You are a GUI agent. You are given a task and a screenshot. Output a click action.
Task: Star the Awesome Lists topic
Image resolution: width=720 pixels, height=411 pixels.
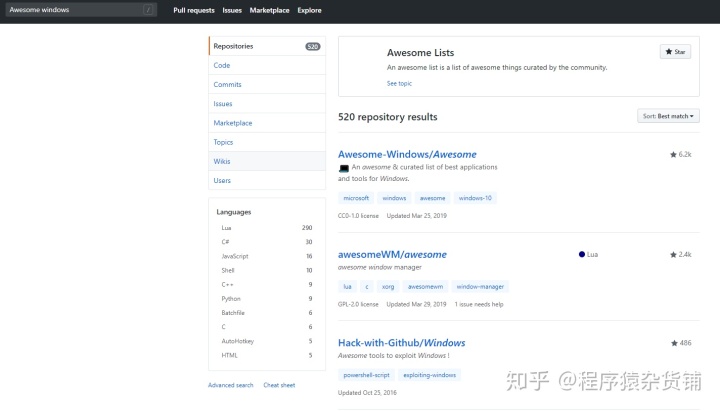point(675,52)
